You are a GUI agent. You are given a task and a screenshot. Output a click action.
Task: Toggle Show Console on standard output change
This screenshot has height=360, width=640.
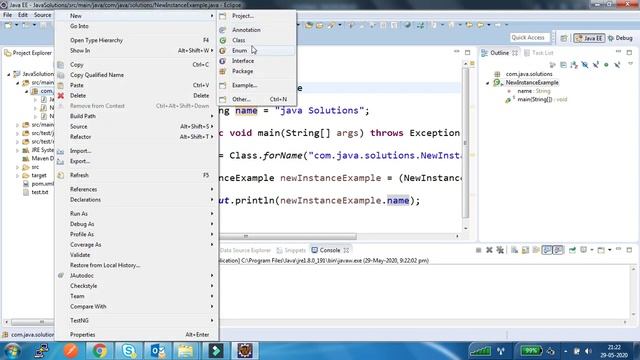point(547,250)
